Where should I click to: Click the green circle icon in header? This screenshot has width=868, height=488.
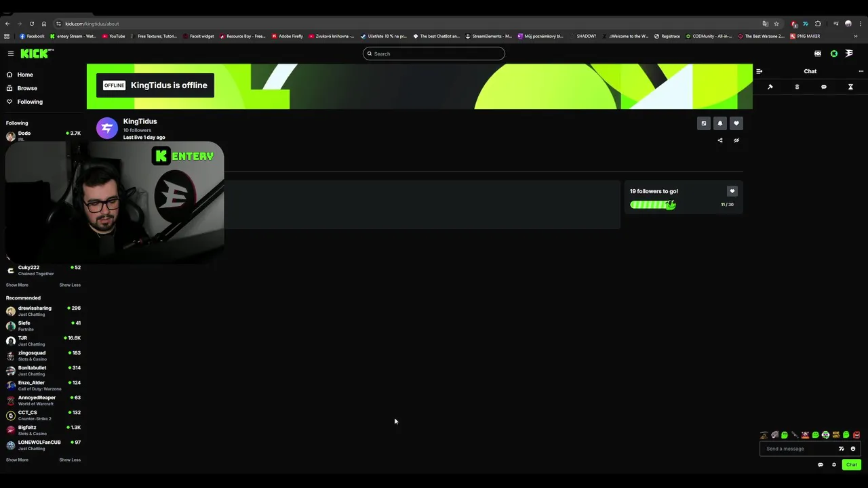pyautogui.click(x=834, y=54)
